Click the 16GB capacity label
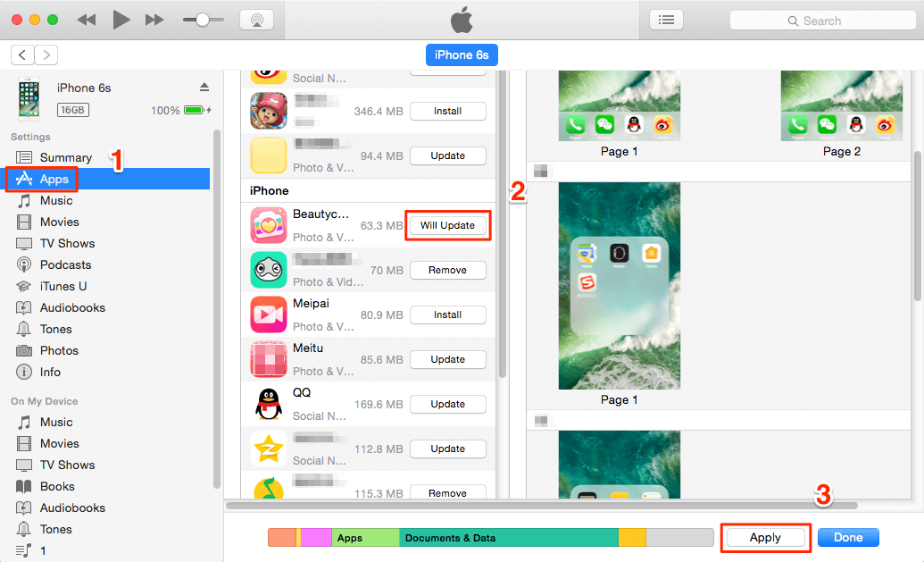This screenshot has width=924, height=562. (x=73, y=110)
